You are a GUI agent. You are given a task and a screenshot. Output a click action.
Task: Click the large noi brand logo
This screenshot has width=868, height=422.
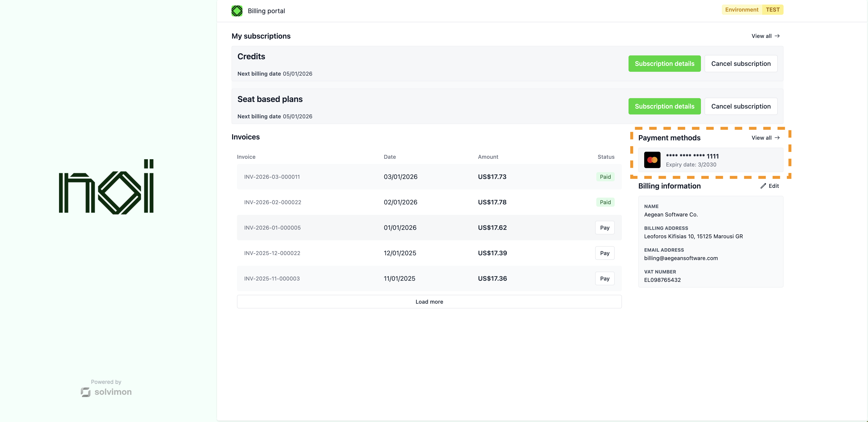click(x=106, y=187)
